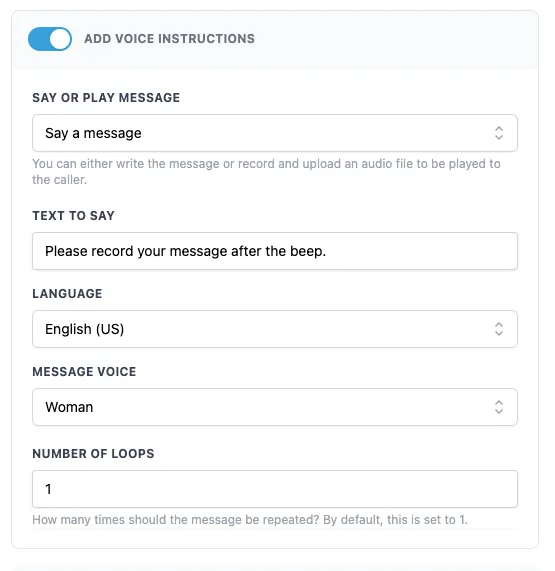The image size is (555, 571).
Task: Focus the Text to Say input field
Action: (x=275, y=251)
